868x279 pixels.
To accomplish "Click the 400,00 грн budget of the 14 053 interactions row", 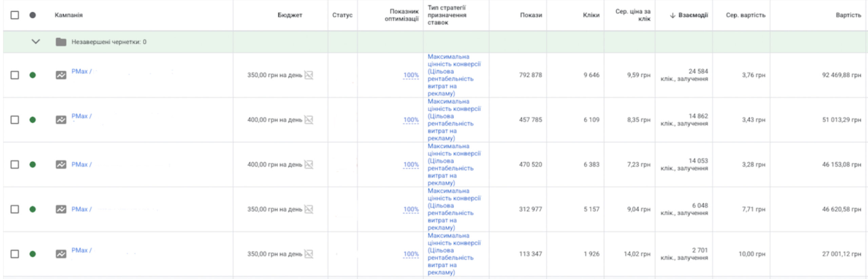I will (x=274, y=165).
